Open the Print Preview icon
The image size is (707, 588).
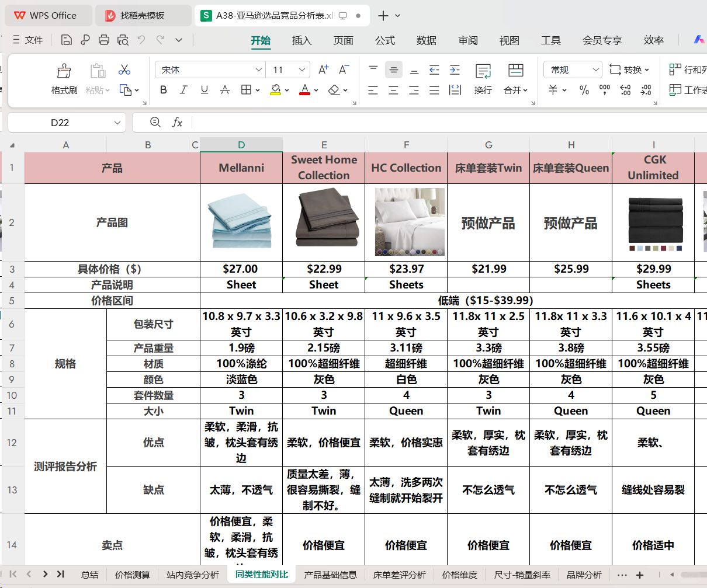coord(123,40)
